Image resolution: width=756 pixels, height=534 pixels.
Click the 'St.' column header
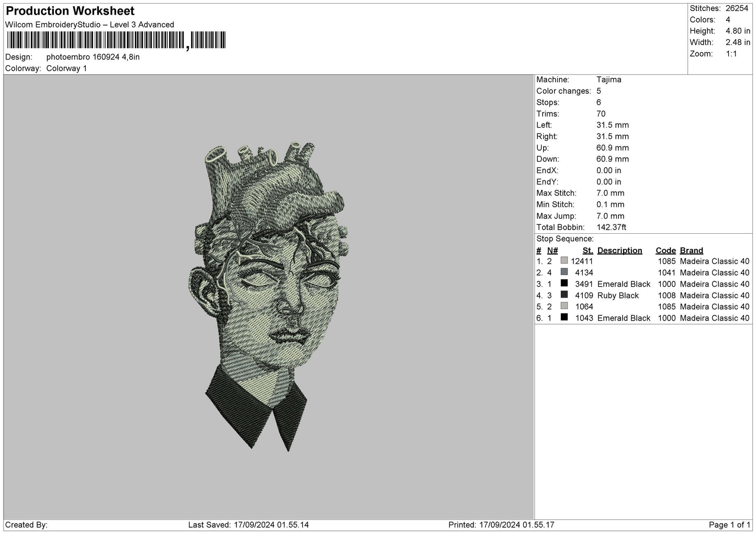pos(588,251)
